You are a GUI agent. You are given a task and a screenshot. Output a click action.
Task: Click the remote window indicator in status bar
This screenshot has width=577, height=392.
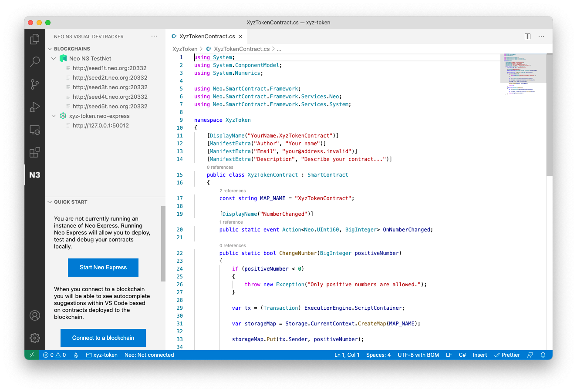click(31, 355)
